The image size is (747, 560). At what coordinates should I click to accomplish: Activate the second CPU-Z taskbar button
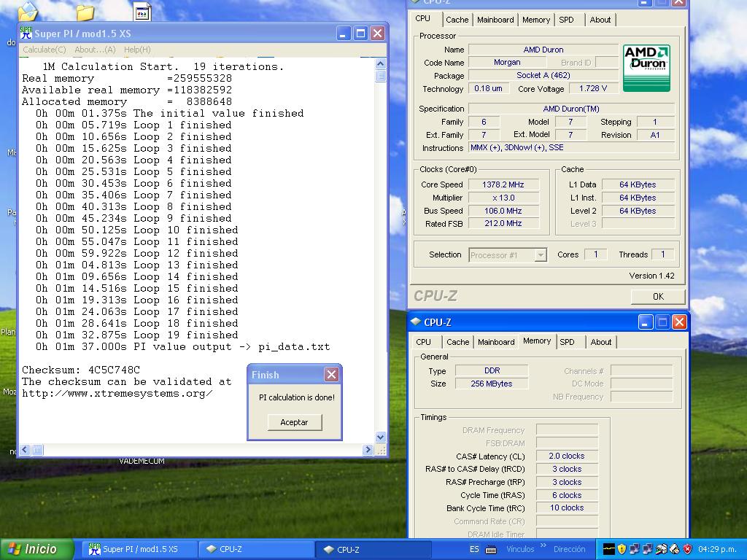(x=373, y=549)
